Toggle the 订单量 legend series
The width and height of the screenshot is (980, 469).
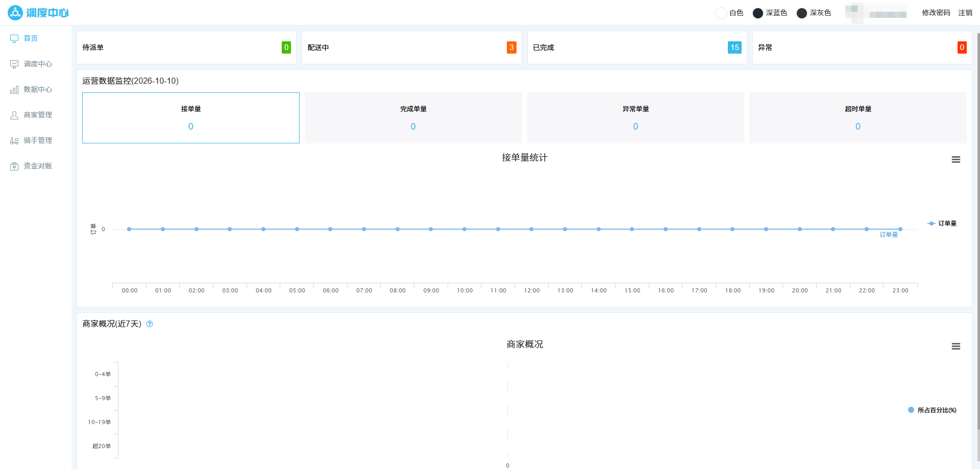[942, 224]
